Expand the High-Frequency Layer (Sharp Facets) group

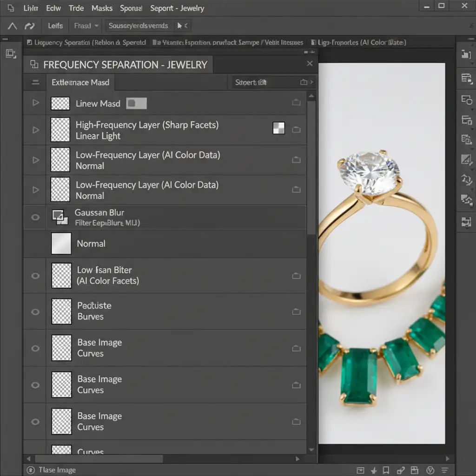click(35, 130)
